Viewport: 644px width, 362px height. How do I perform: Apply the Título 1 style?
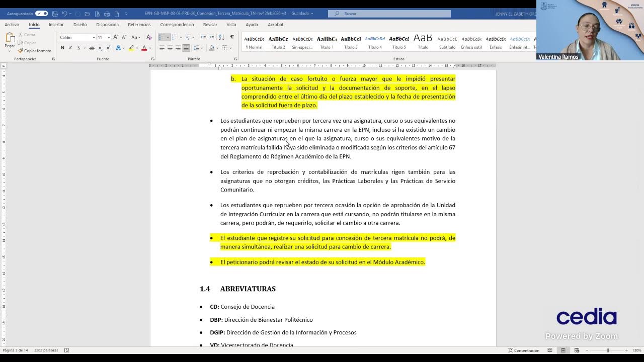point(327,42)
